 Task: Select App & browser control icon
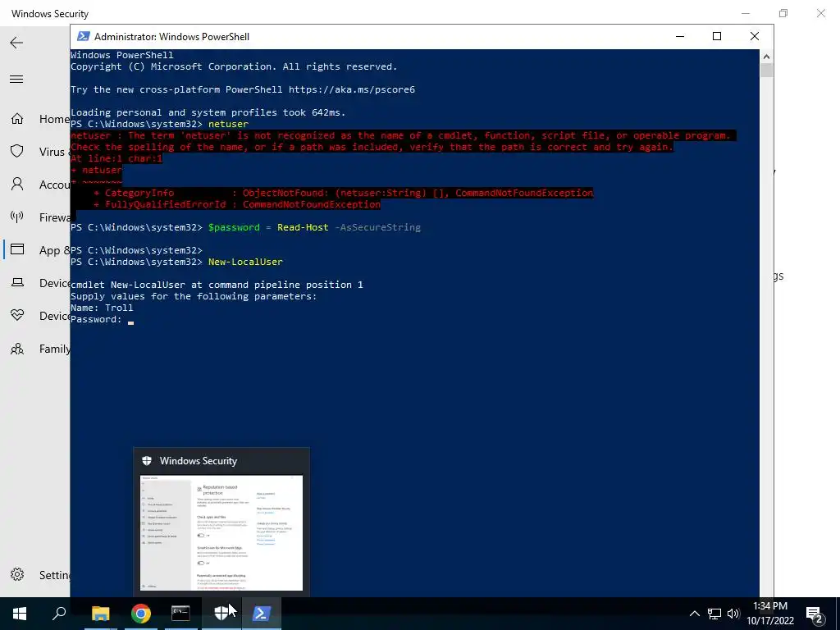[x=17, y=249]
